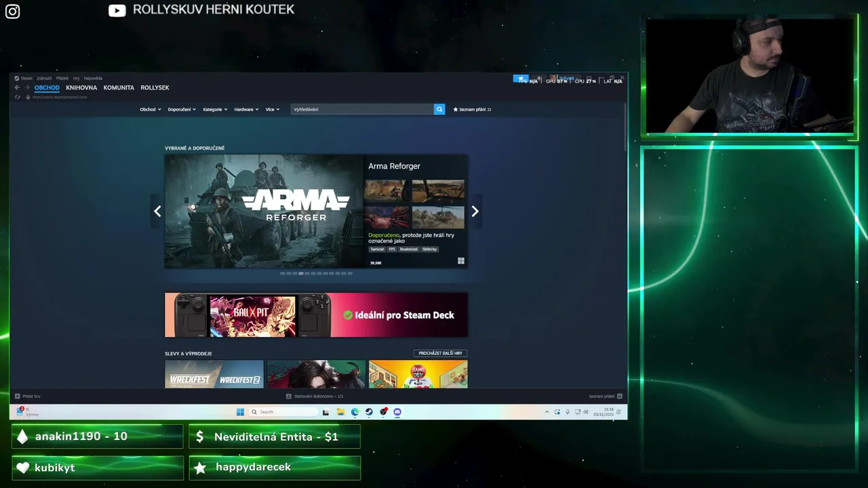Click the blue magnifier search button

pyautogui.click(x=439, y=109)
